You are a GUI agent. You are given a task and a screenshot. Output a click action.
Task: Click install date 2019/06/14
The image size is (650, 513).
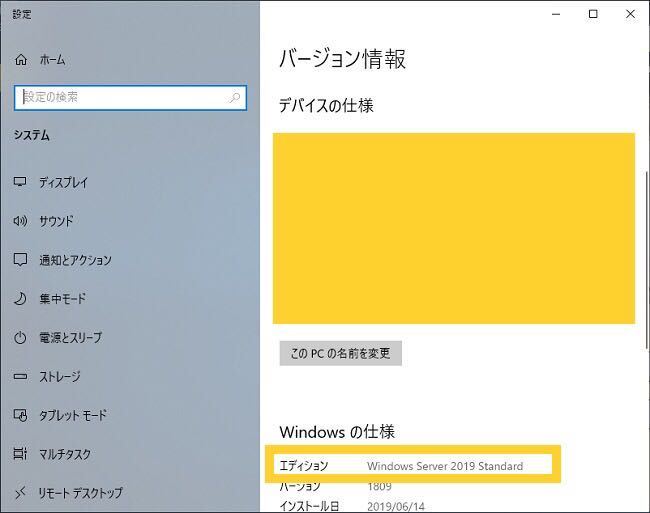396,506
